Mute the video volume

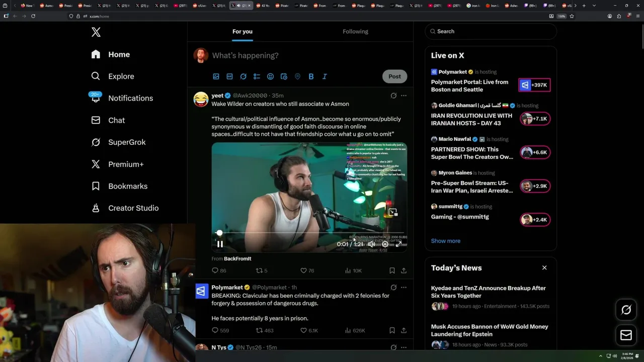[371, 244]
